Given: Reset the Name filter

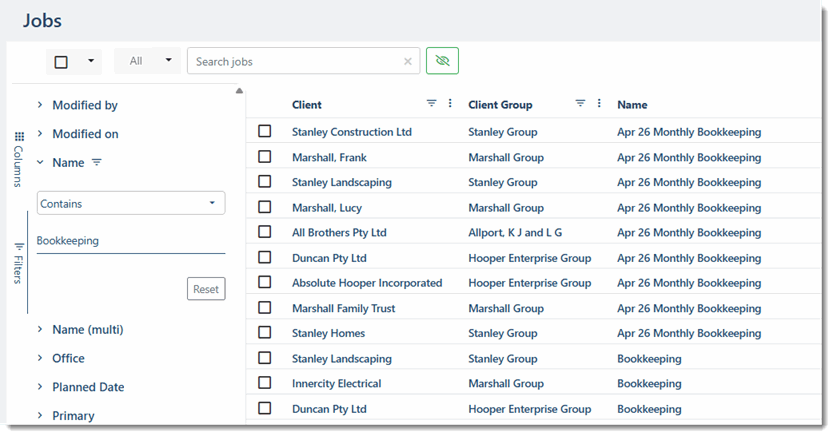Looking at the screenshot, I should pyautogui.click(x=206, y=289).
